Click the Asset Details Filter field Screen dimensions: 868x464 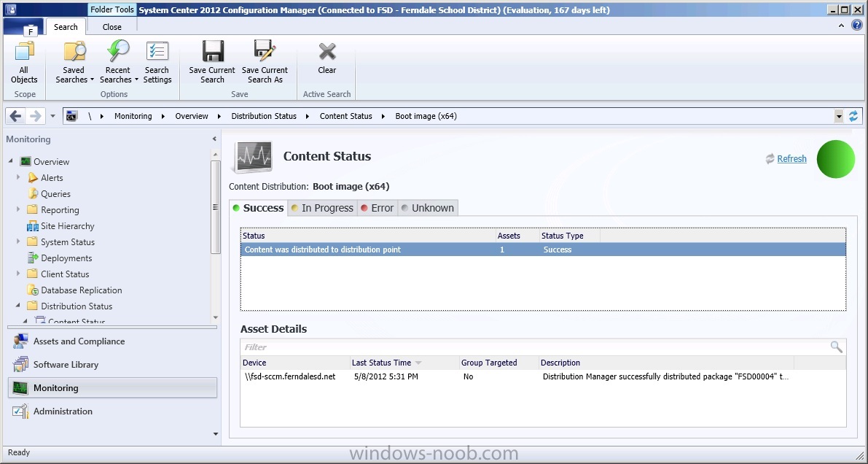click(x=535, y=347)
